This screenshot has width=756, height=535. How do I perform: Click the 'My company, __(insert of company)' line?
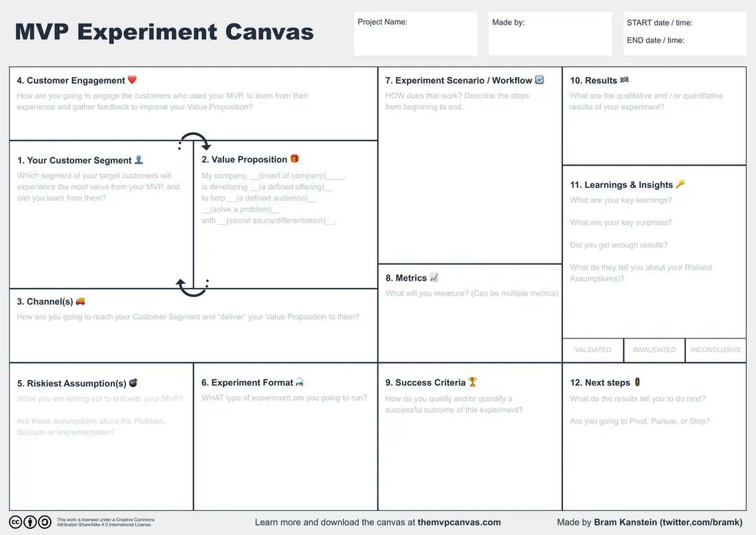click(x=274, y=175)
